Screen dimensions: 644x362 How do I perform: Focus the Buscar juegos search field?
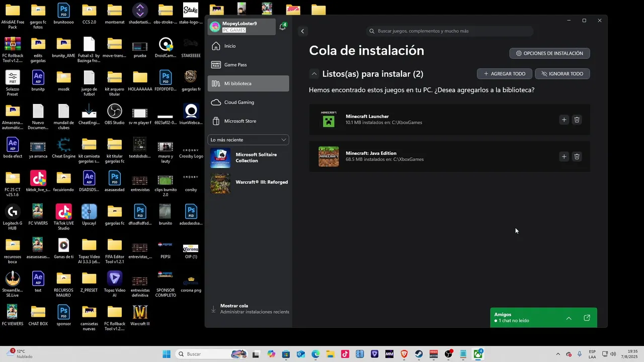pyautogui.click(x=449, y=31)
